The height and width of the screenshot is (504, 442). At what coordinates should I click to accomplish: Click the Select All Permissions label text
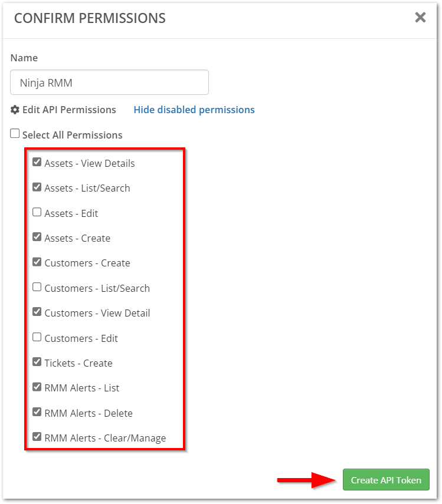73,135
